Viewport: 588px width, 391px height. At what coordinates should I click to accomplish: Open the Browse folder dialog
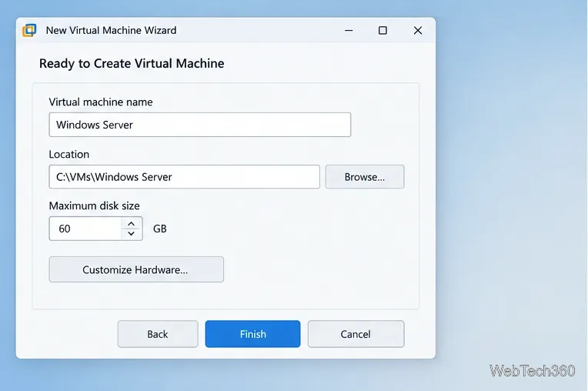(365, 176)
